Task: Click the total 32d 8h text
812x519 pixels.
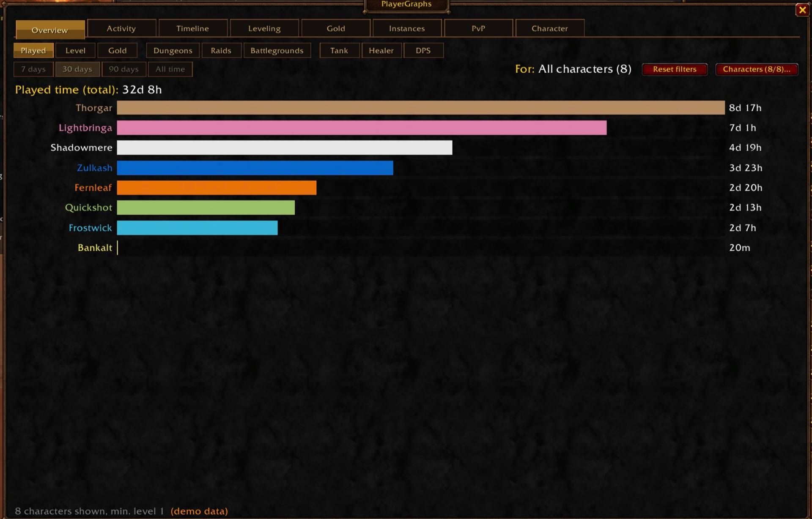Action: point(142,90)
